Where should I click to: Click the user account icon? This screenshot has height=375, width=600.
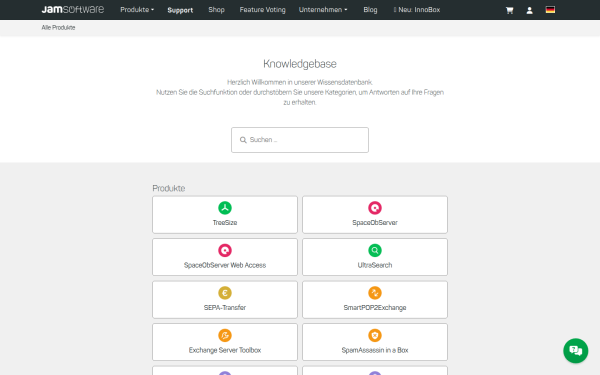(530, 10)
